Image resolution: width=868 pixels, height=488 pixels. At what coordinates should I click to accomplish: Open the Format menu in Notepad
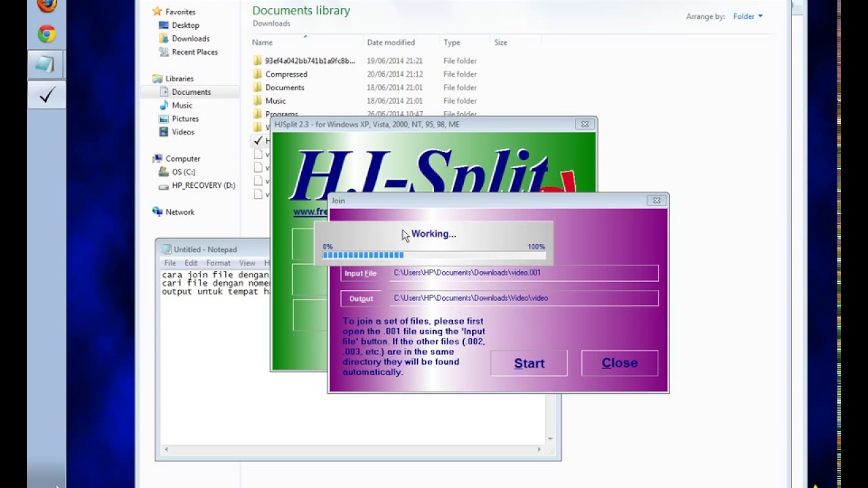tap(218, 263)
